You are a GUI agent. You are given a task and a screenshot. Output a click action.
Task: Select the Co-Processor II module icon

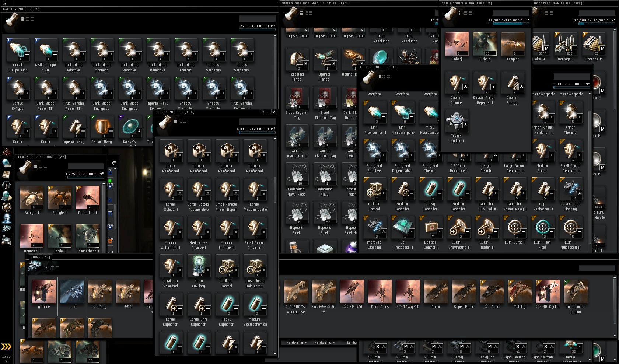(x=403, y=227)
